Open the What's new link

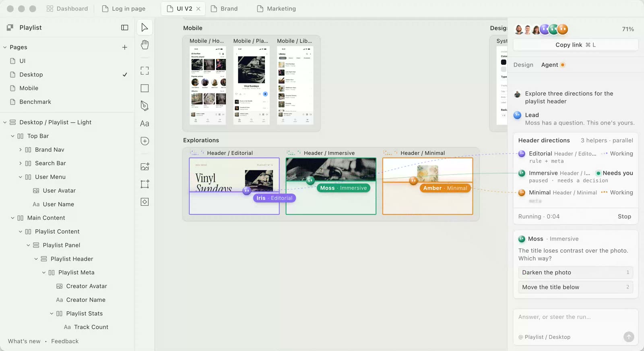[x=24, y=341]
